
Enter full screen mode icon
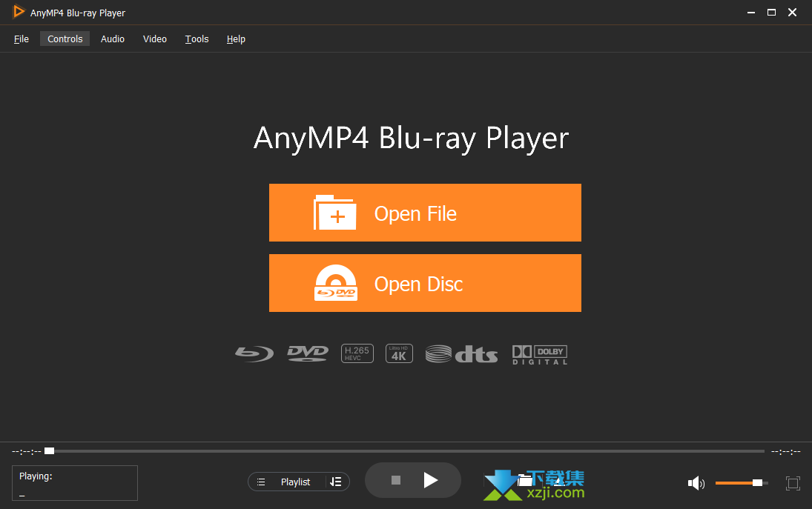[792, 483]
